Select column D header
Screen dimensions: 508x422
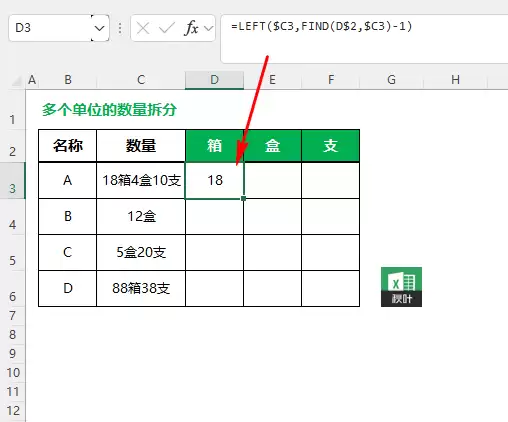click(x=214, y=80)
